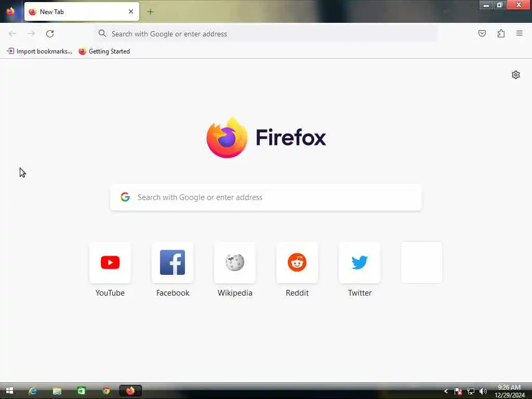Click the Google logo in search box

[125, 197]
